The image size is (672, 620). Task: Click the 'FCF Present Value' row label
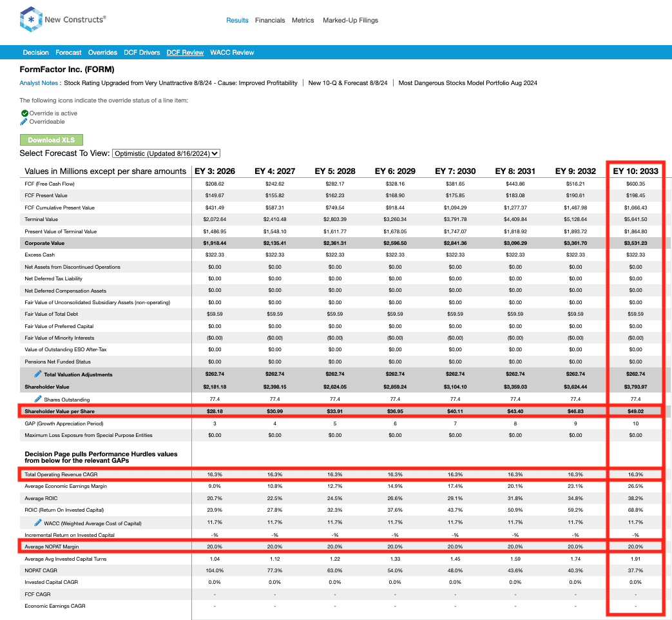coord(46,195)
